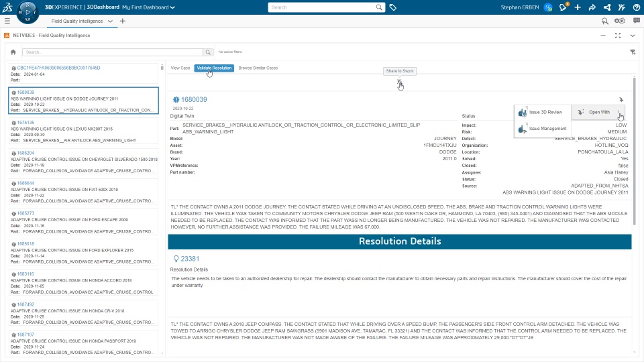Expand the Open With submenu
Viewport: 644px width, 362px height.
point(598,112)
